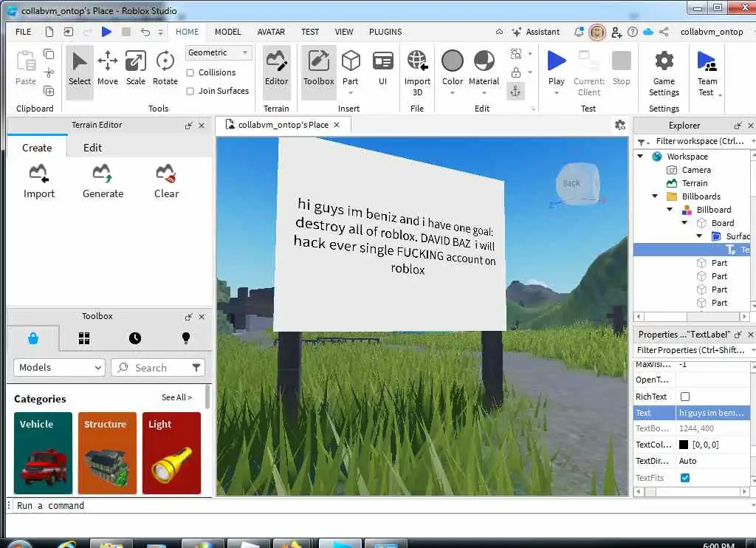Open Toolbox Inventory grid tab
This screenshot has width=756, height=548.
click(84, 338)
